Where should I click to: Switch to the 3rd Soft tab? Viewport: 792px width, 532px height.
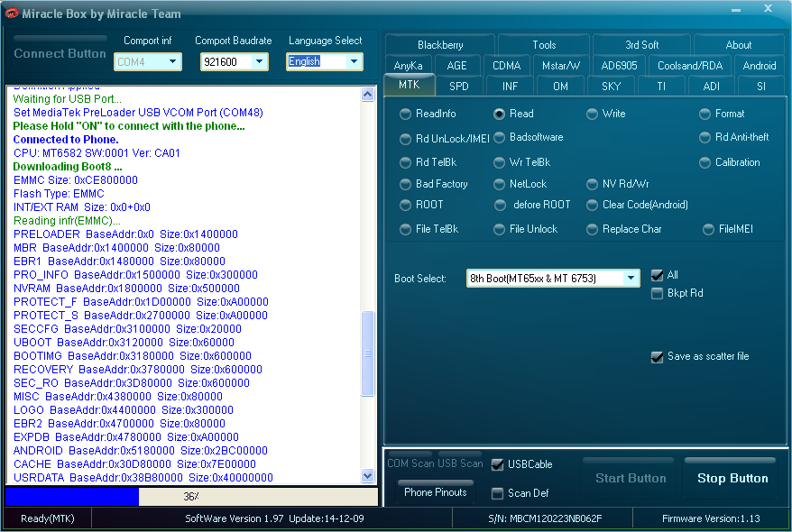[x=641, y=45]
